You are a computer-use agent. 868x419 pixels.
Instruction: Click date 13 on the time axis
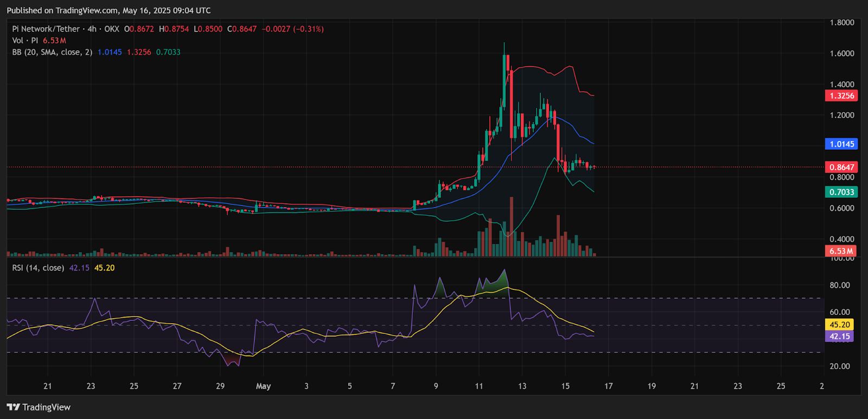coord(522,386)
